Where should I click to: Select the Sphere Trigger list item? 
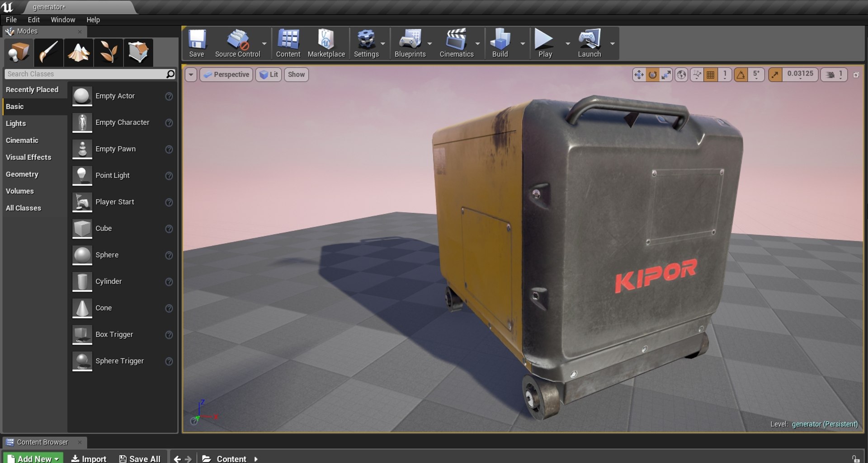pyautogui.click(x=123, y=361)
